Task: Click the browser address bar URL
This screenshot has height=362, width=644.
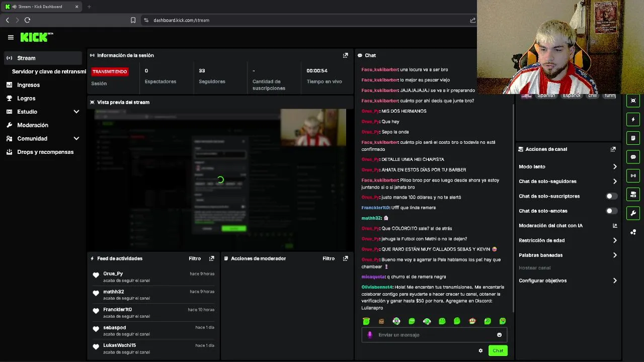Action: pos(181,20)
